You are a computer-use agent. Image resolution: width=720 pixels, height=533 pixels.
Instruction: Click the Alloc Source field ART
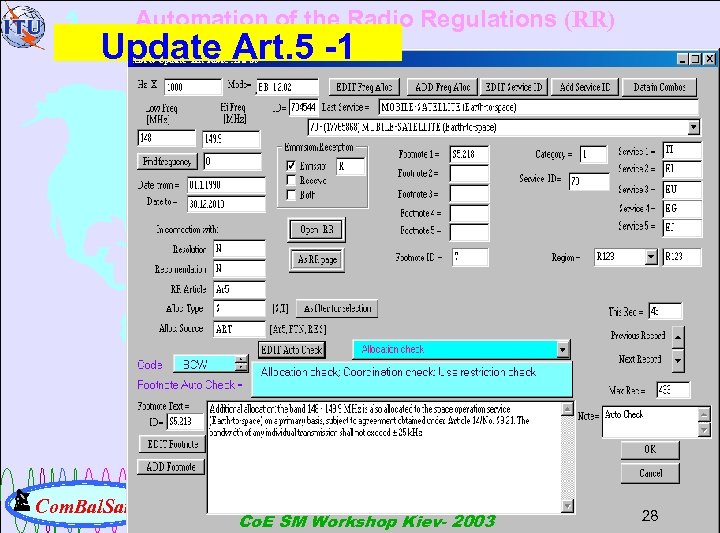pos(239,329)
